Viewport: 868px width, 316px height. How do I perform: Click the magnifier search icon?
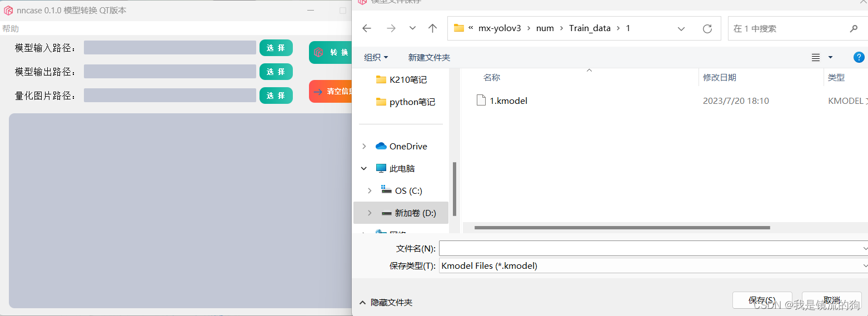point(854,28)
